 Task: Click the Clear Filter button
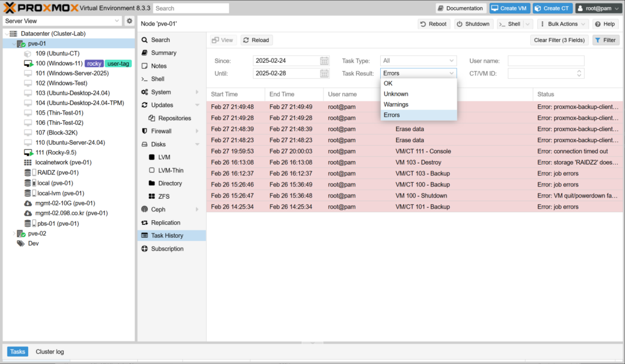pos(559,40)
